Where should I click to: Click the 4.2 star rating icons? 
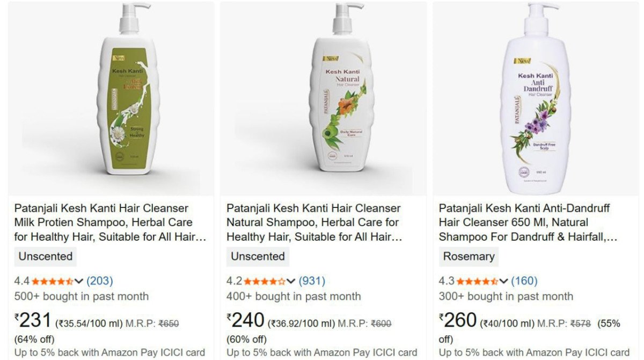click(265, 281)
